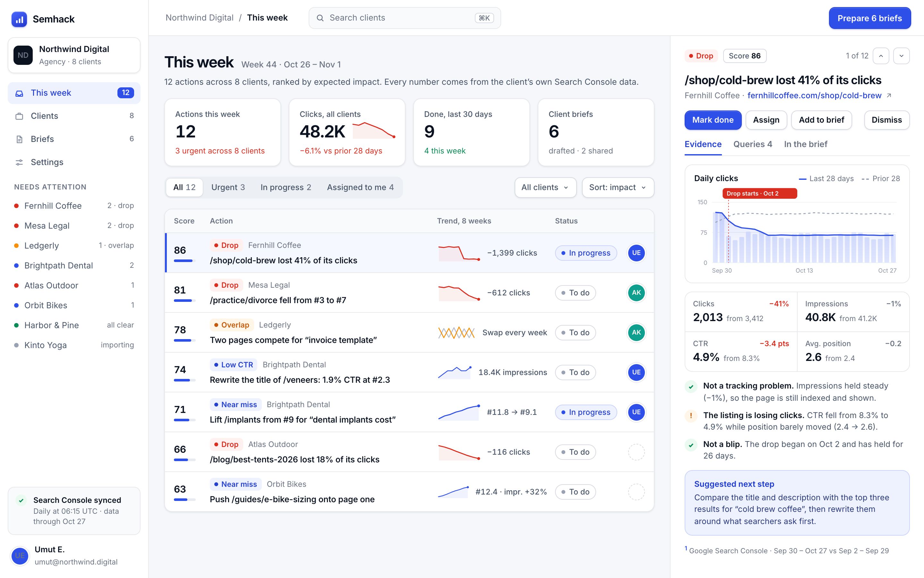
Task: Switch to the Queries 4 tab
Action: pyautogui.click(x=753, y=144)
